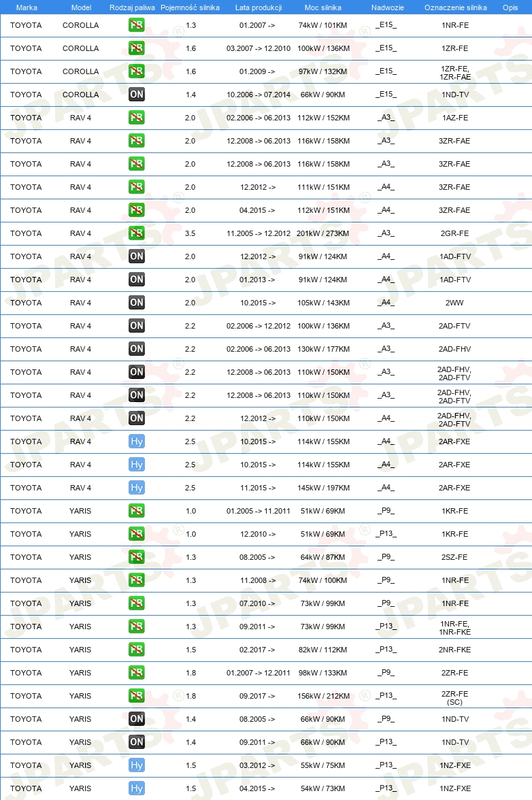Click the Oznaczenie silnika column header

coord(456,7)
